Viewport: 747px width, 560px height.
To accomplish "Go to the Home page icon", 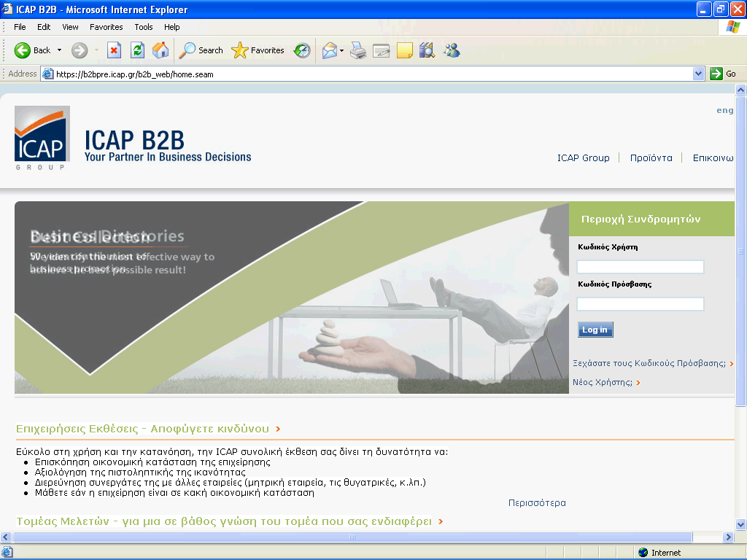I will [160, 50].
